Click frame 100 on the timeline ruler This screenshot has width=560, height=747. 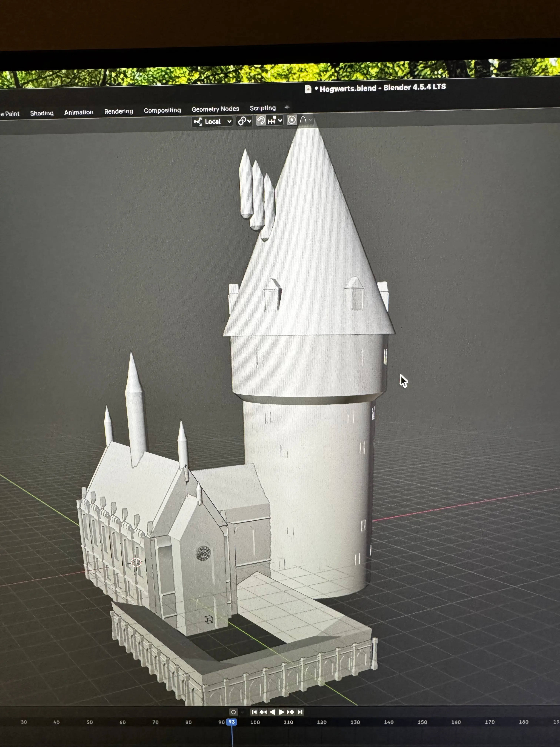(255, 722)
